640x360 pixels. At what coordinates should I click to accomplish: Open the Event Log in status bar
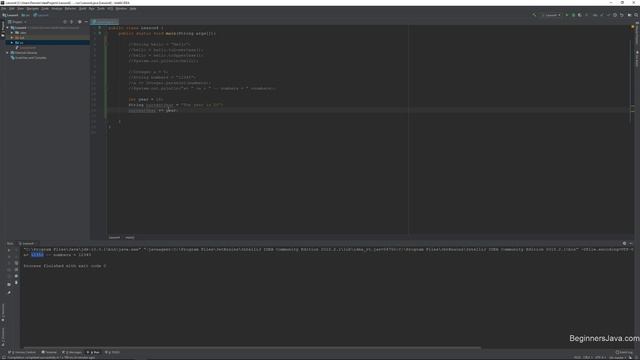624,352
